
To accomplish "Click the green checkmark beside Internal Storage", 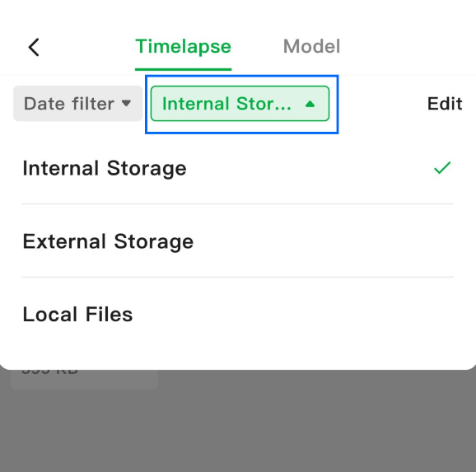I will 442,168.
